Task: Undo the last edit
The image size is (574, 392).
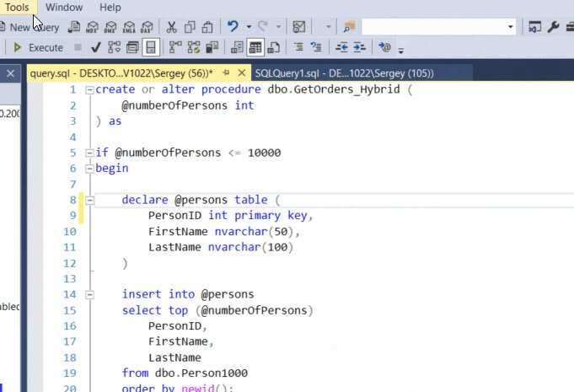Action: (233, 27)
